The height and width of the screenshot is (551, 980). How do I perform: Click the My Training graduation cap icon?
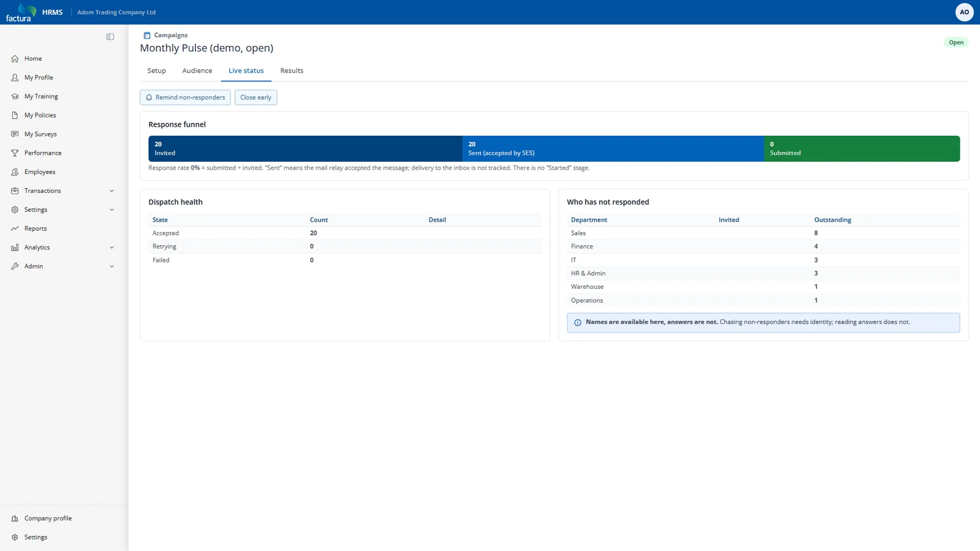[x=15, y=97]
